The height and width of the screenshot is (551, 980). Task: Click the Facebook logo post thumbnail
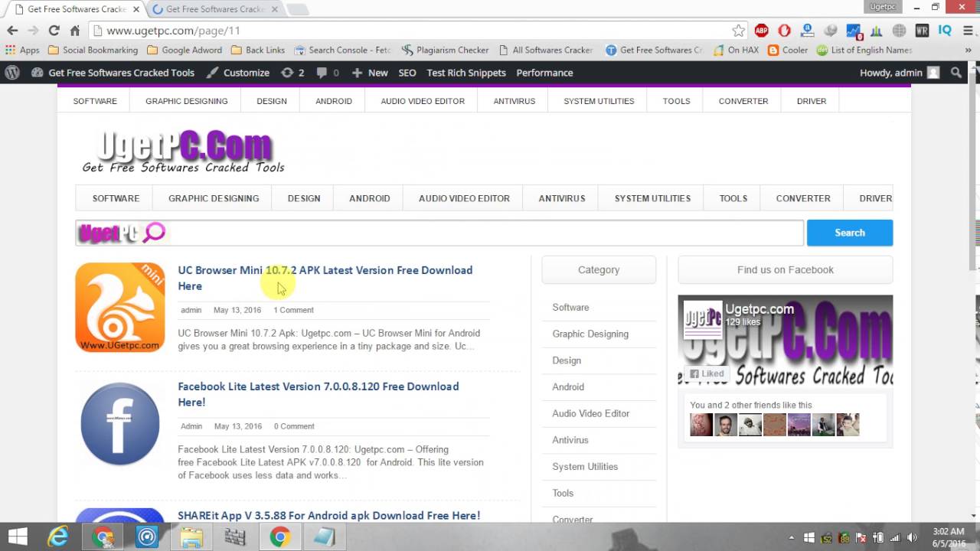point(120,424)
